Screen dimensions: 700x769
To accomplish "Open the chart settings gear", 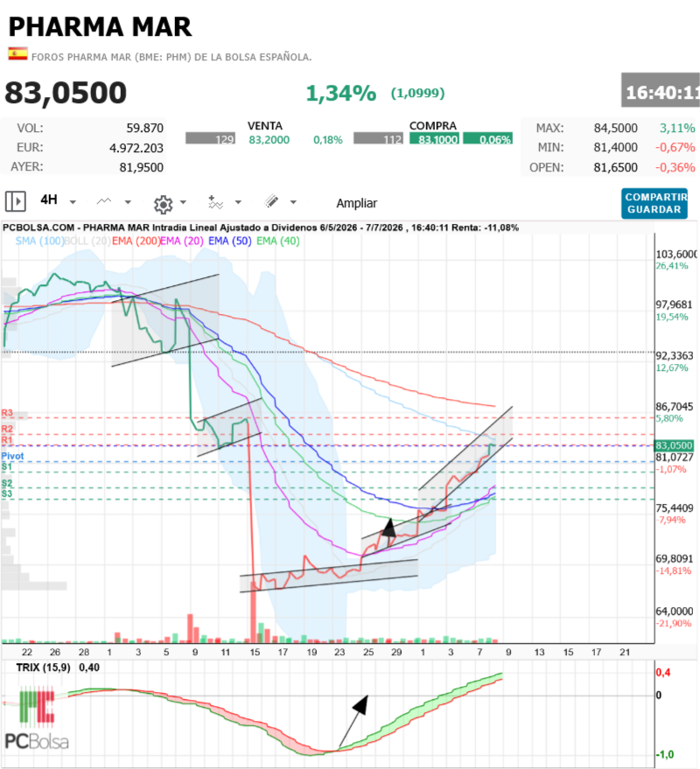I will 164,204.
